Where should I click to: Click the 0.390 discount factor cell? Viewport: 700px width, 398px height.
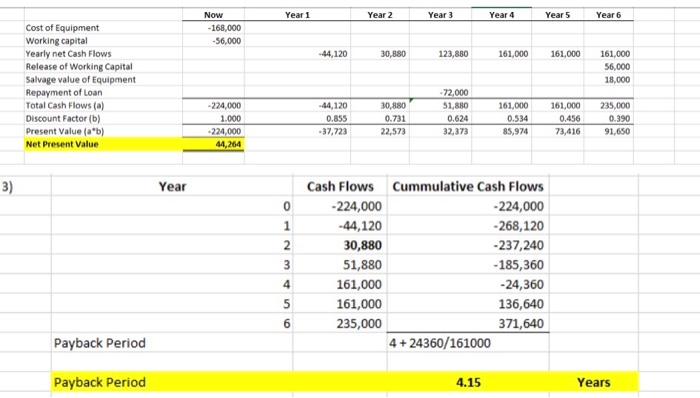coord(619,118)
